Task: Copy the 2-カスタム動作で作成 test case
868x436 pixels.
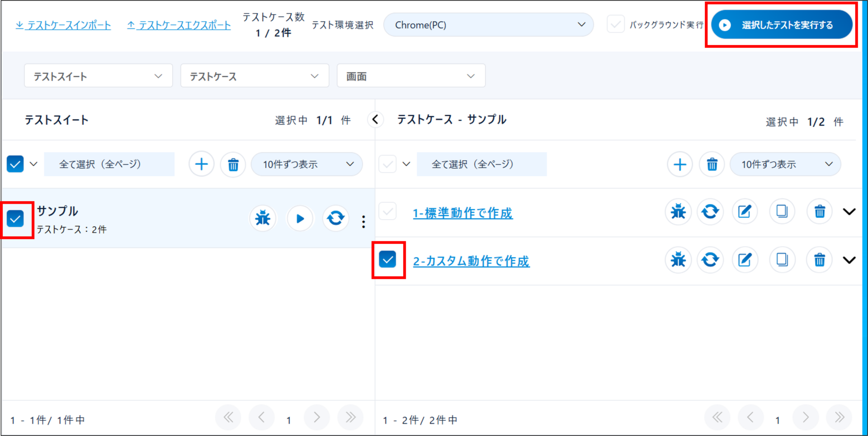Action: point(782,260)
